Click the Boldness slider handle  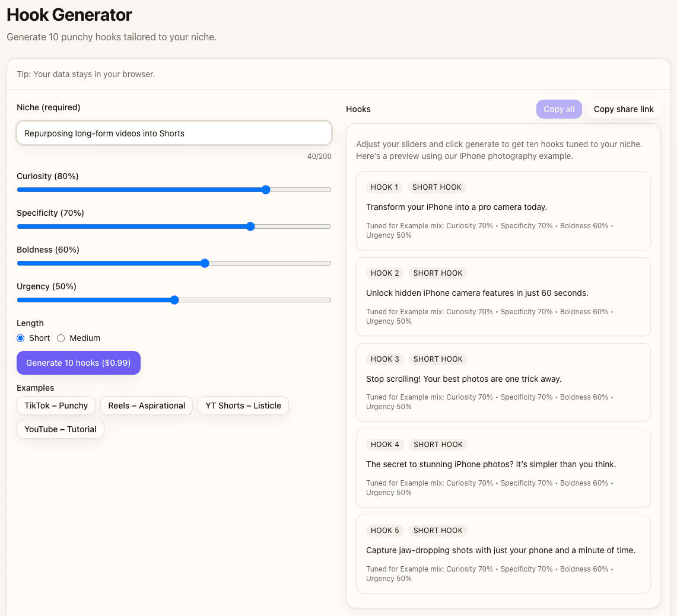click(205, 263)
